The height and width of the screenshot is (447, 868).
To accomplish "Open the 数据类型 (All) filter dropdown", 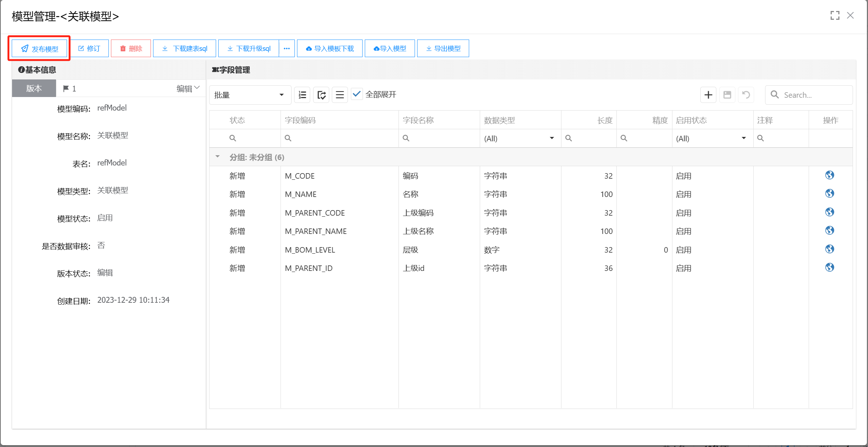I will tap(521, 138).
